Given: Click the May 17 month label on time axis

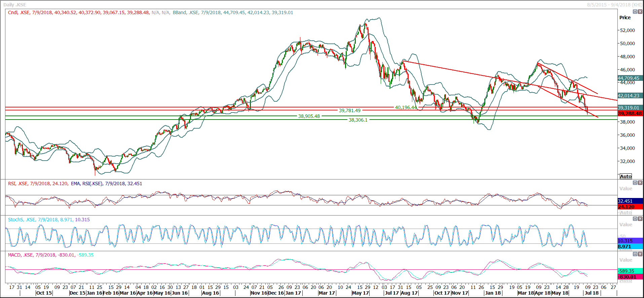Looking at the screenshot, I should pos(361,293).
